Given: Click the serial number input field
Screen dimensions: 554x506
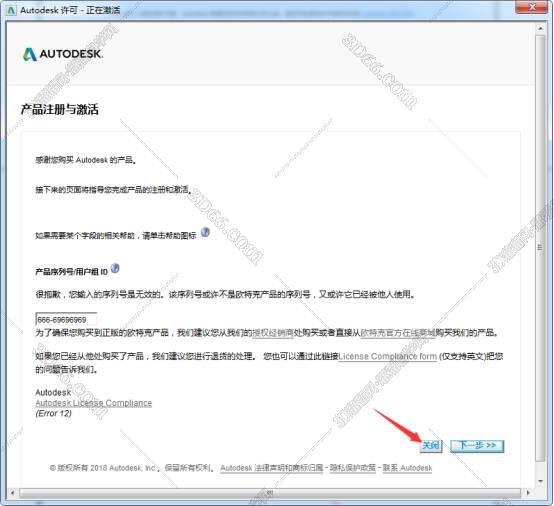Looking at the screenshot, I should (x=66, y=319).
